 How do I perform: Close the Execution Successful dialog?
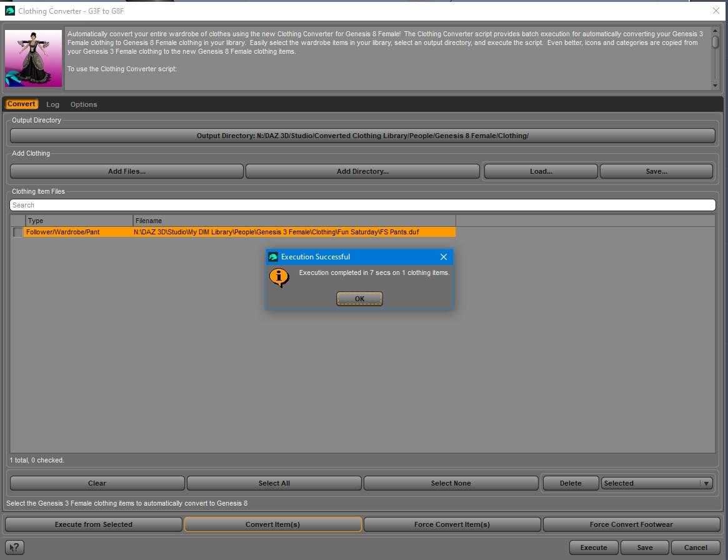[x=444, y=257]
